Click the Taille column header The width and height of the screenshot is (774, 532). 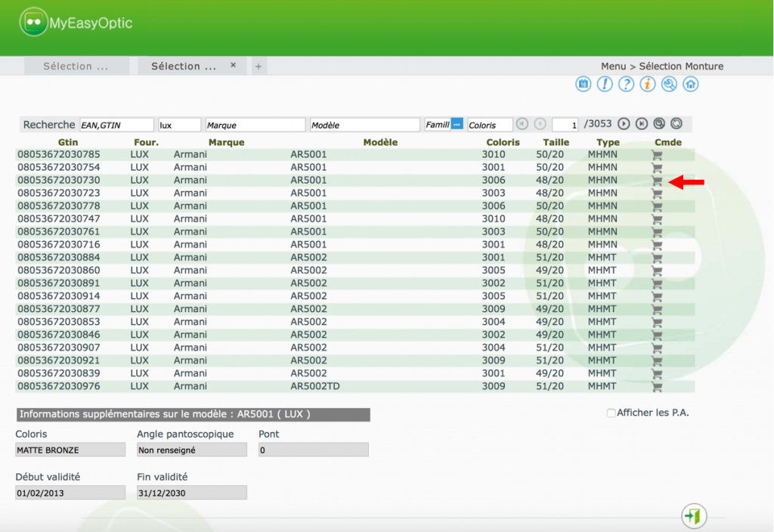click(x=556, y=142)
